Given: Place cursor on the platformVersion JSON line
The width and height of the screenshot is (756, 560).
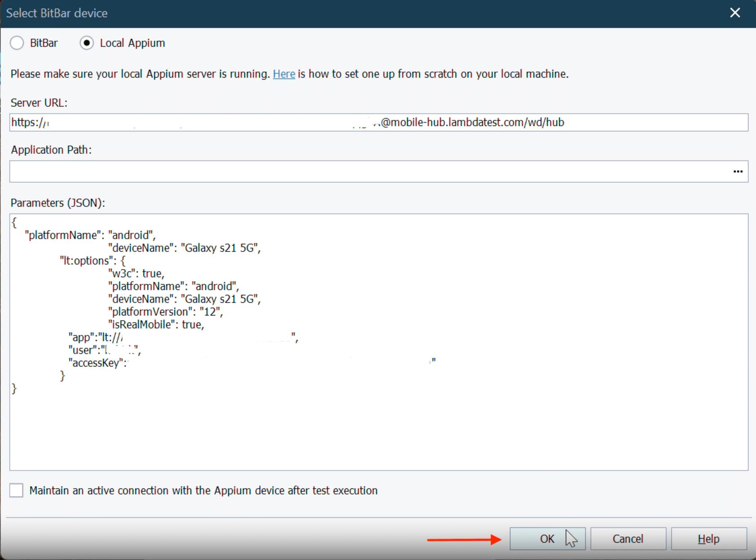Looking at the screenshot, I should pos(165,312).
